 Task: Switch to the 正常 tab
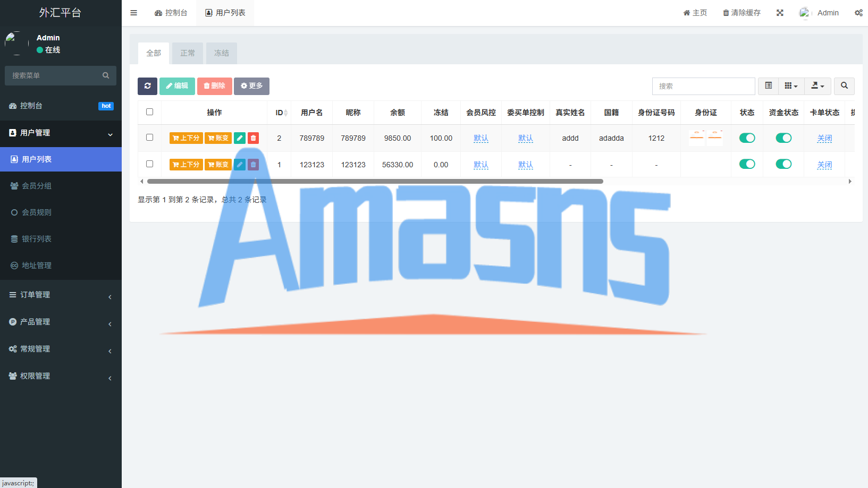click(x=188, y=53)
